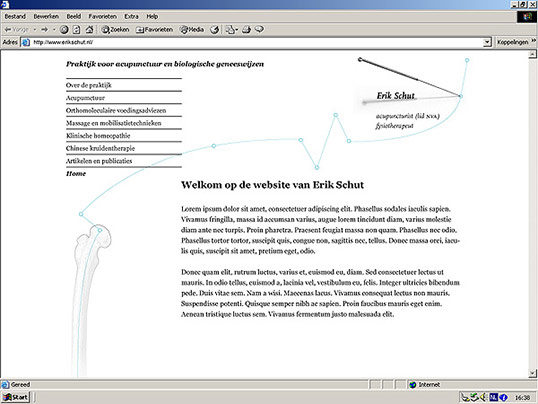Click the speaker volume tray icon
This screenshot has width=538, height=404.
[483, 397]
